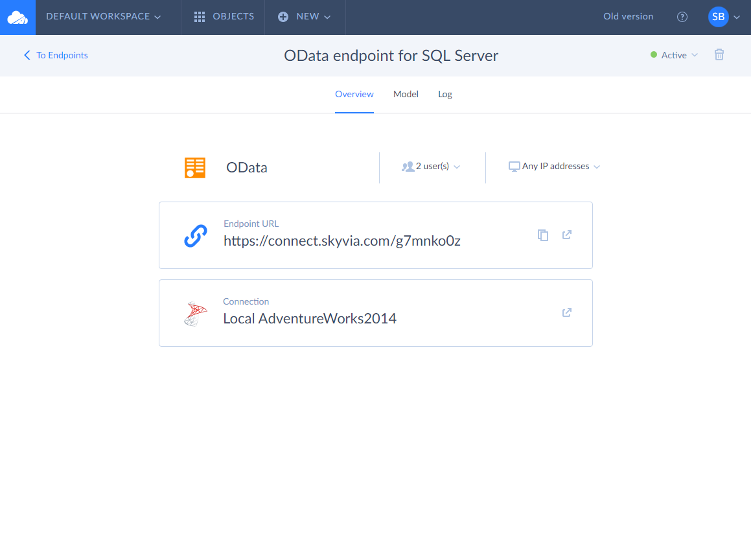The height and width of the screenshot is (560, 751).
Task: Click the monitor IP addresses icon
Action: tap(514, 167)
